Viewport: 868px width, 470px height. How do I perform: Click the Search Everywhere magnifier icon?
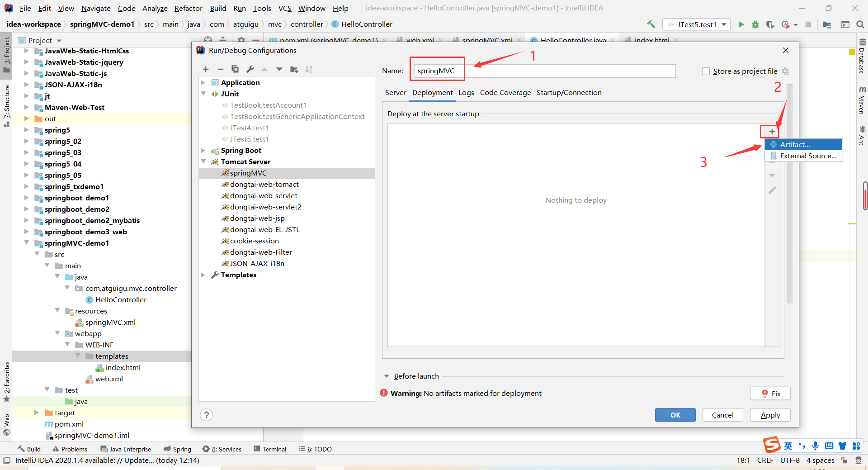pyautogui.click(x=860, y=24)
